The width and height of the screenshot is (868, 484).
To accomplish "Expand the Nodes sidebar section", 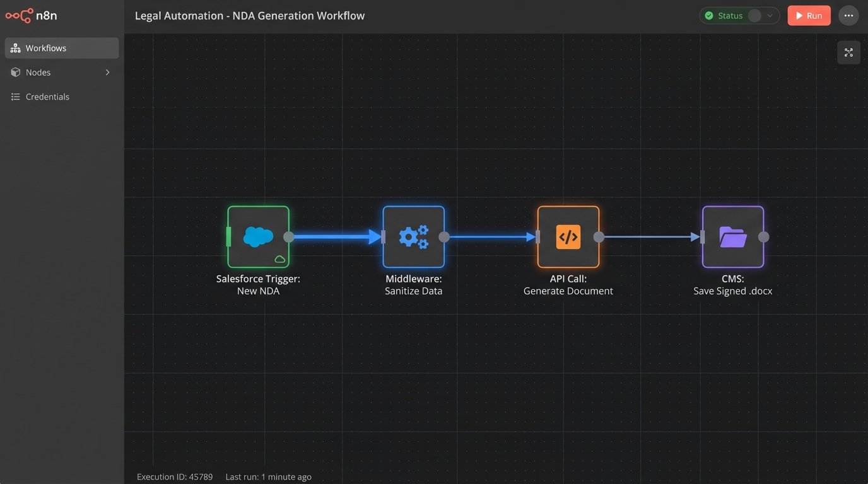I will coord(107,72).
